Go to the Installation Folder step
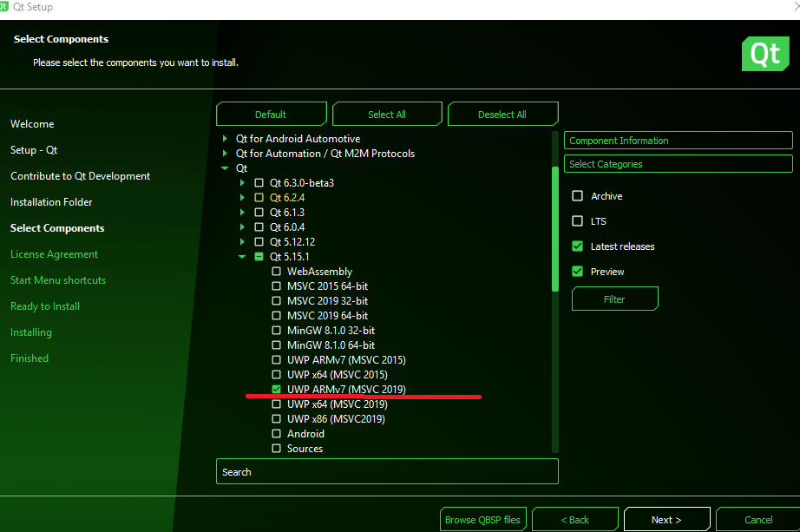The height and width of the screenshot is (532, 800). pyautogui.click(x=51, y=202)
